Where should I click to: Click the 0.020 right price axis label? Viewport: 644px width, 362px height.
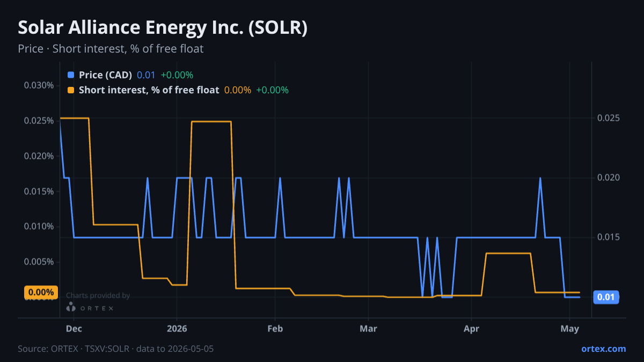click(608, 178)
